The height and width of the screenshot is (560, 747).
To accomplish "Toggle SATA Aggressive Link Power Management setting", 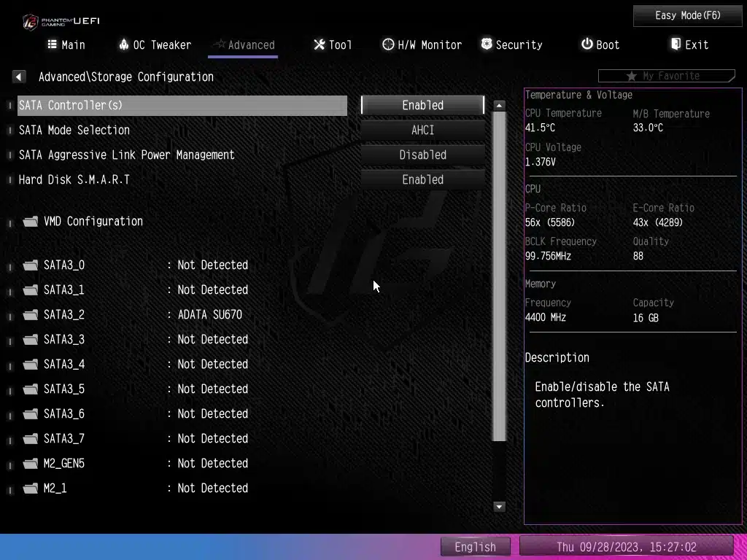I will (x=422, y=155).
